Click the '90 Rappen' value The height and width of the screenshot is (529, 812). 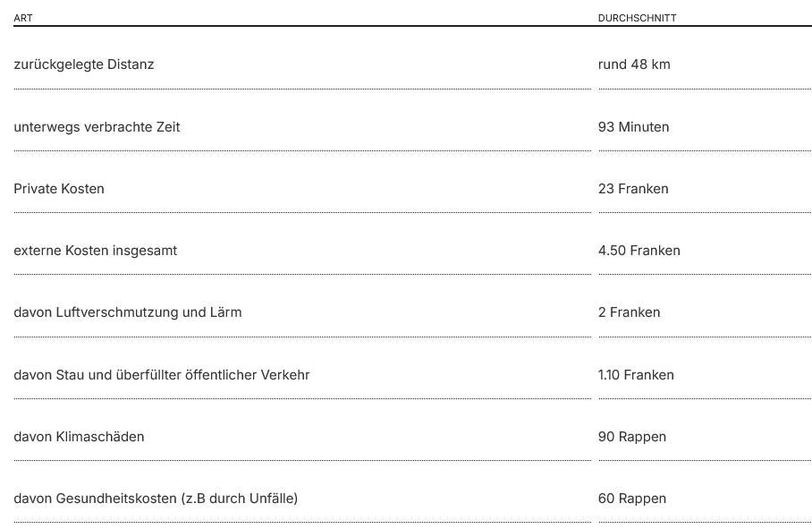click(631, 437)
